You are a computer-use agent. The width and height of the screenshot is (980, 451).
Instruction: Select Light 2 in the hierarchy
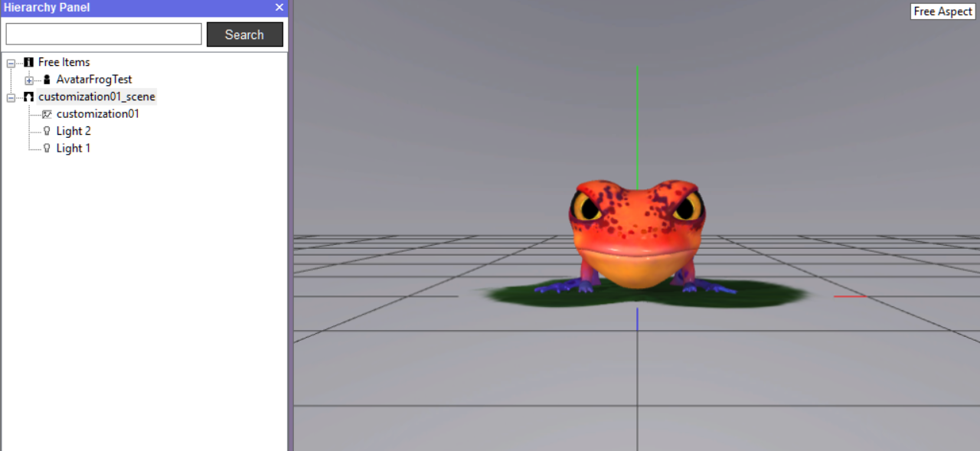tap(73, 130)
